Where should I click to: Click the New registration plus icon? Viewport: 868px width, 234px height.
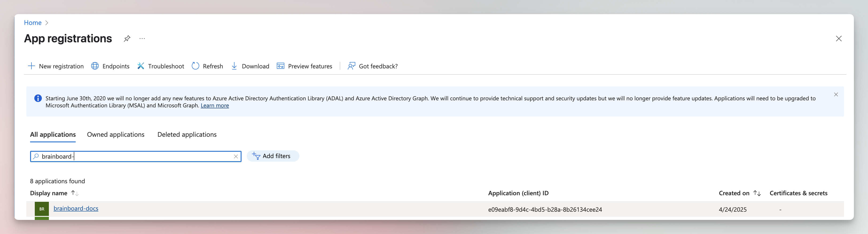point(31,66)
